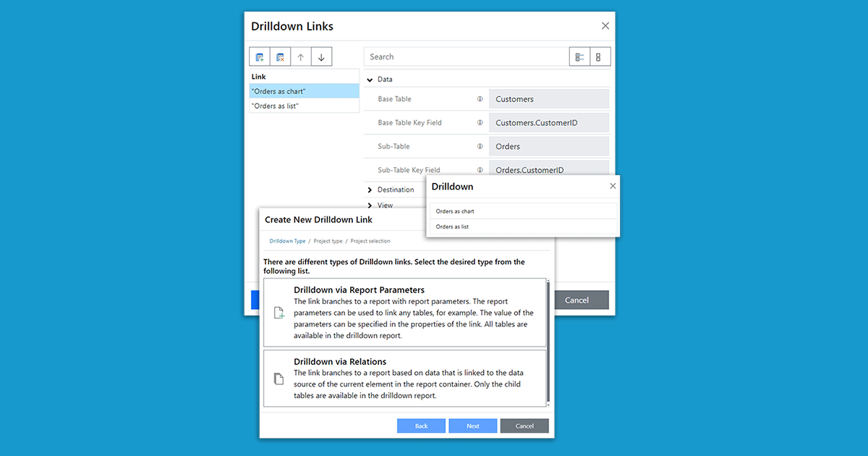868x456 pixels.
Task: Click the Drilldown Type breadcrumb link
Action: (x=287, y=241)
